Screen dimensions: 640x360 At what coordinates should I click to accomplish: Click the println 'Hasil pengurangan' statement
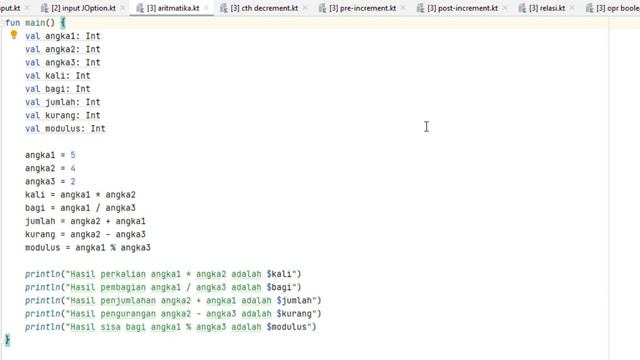173,313
